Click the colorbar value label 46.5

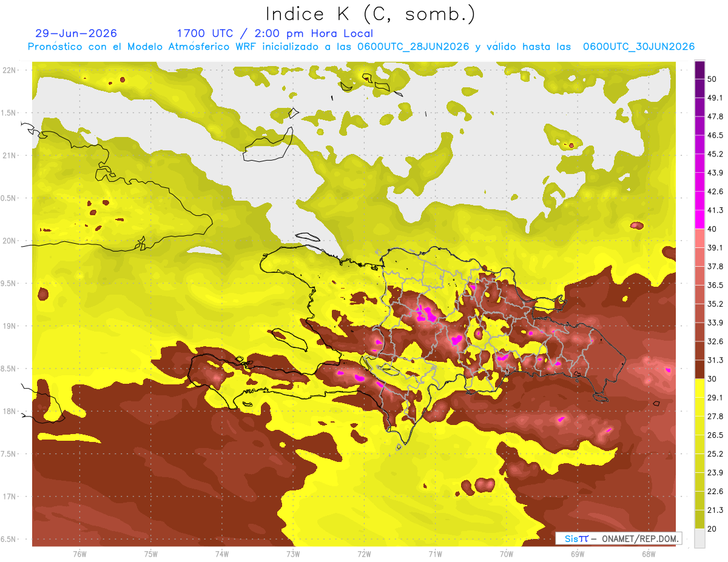click(716, 135)
